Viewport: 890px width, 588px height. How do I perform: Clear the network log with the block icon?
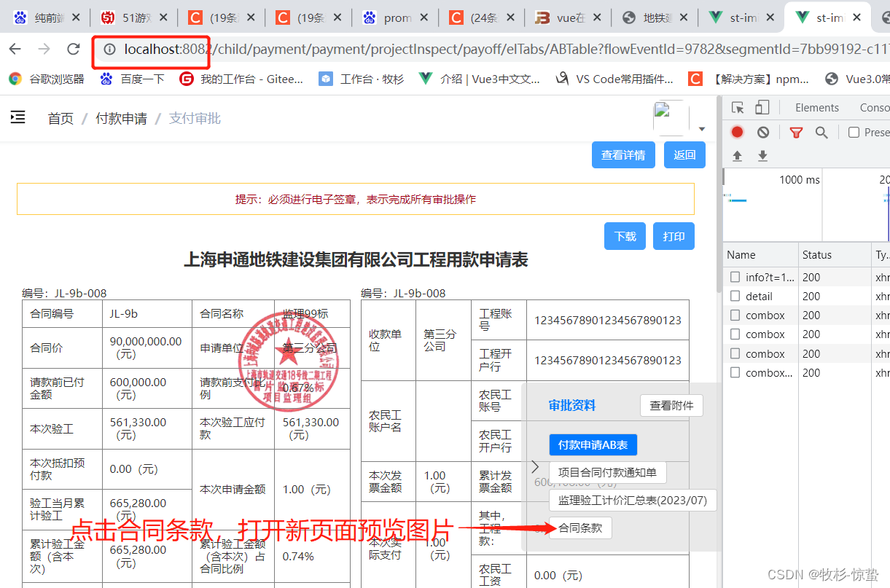pos(762,132)
